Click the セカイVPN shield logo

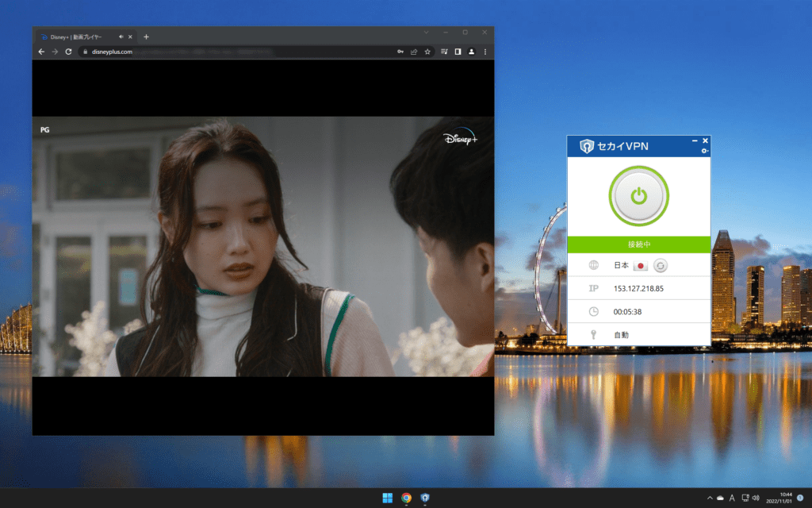coord(586,146)
